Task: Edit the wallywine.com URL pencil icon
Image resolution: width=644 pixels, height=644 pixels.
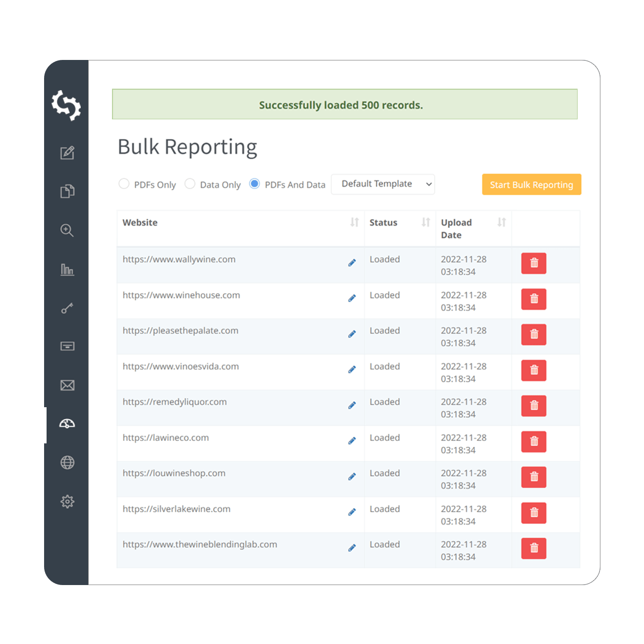Action: point(352,263)
